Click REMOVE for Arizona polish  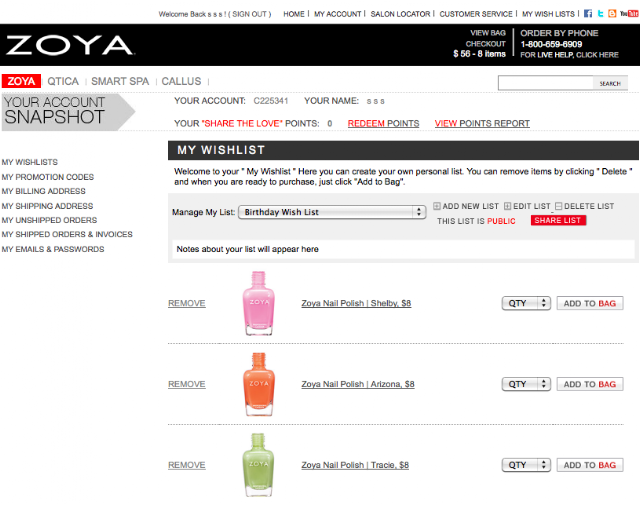[187, 384]
